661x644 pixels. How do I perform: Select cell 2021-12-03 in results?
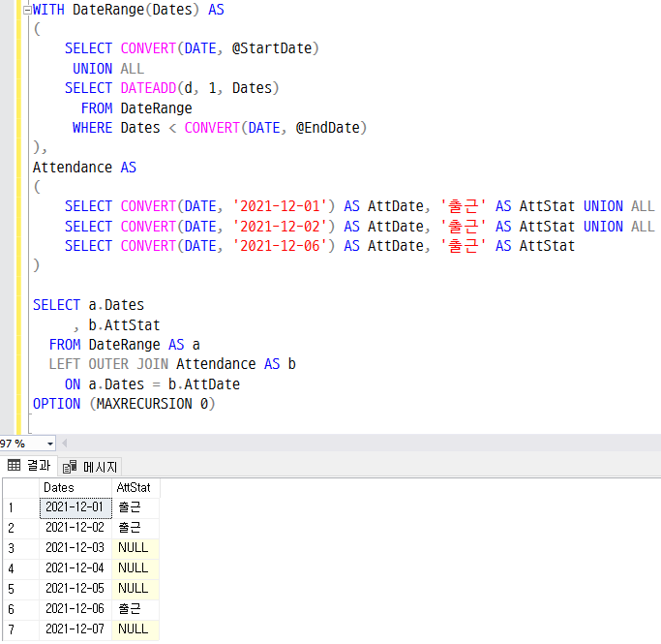pos(75,548)
